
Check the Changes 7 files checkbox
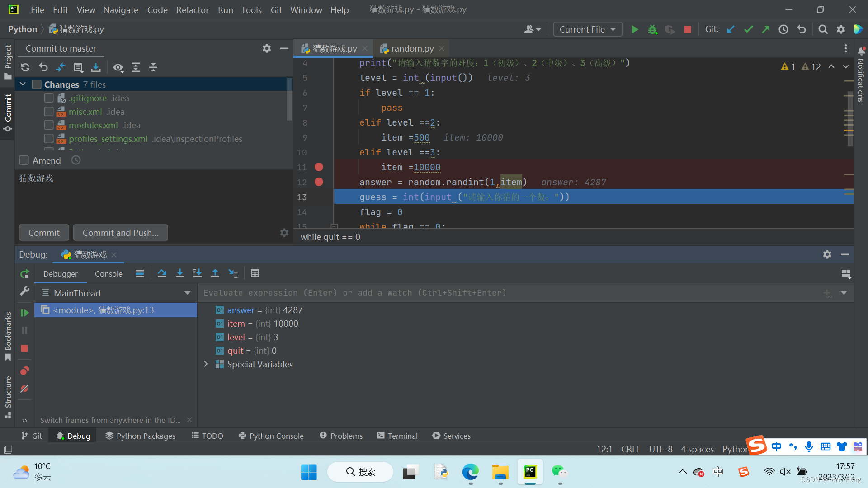tap(37, 84)
